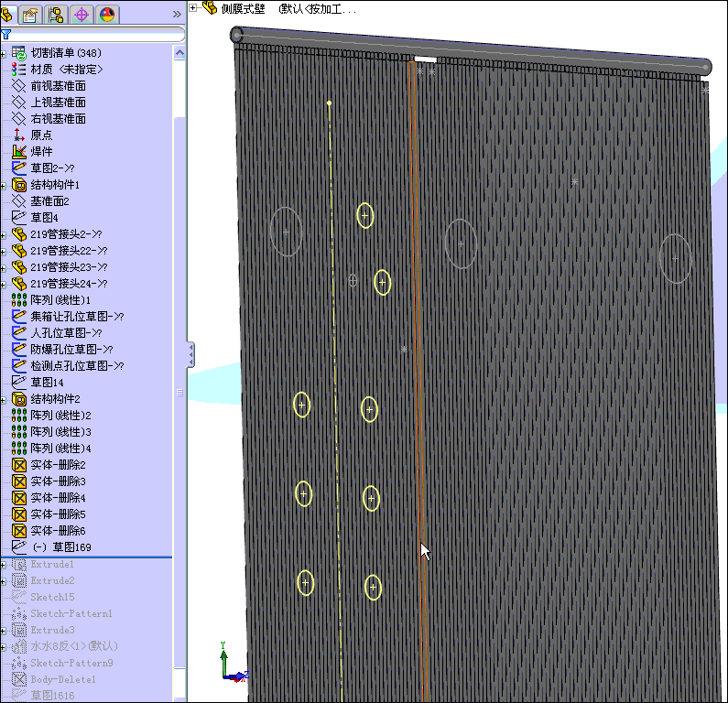Viewport: 728px width, 703px height.
Task: Expand the 结构构件1 node
Action: coord(3,186)
